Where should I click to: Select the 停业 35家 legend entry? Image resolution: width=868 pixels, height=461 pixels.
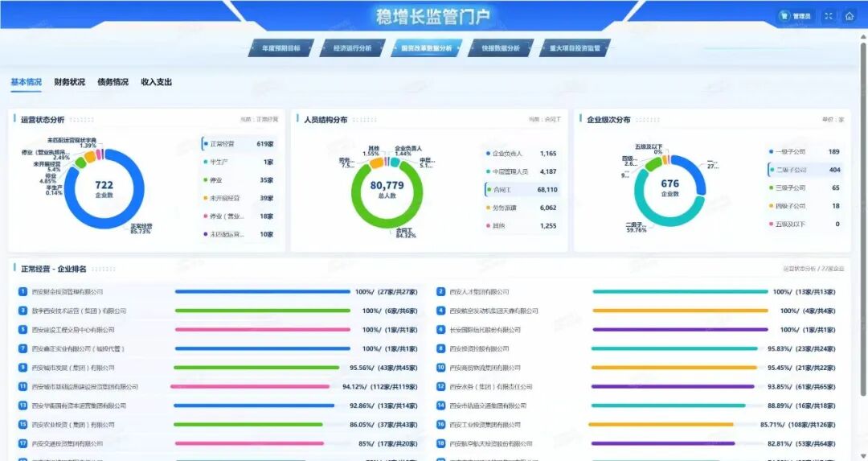click(x=239, y=180)
